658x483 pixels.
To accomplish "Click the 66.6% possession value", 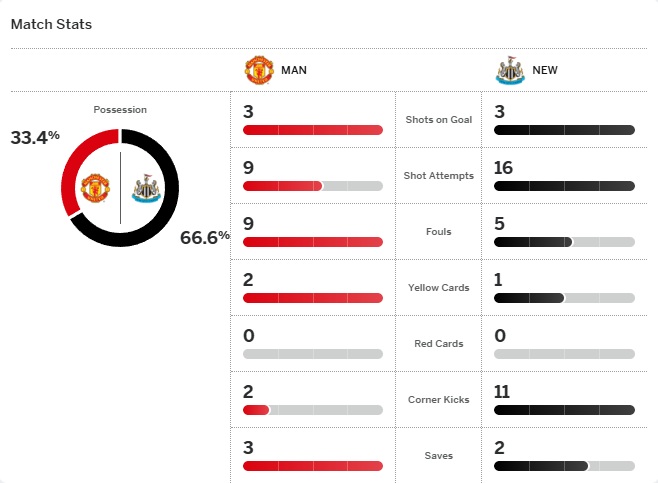I will [205, 237].
